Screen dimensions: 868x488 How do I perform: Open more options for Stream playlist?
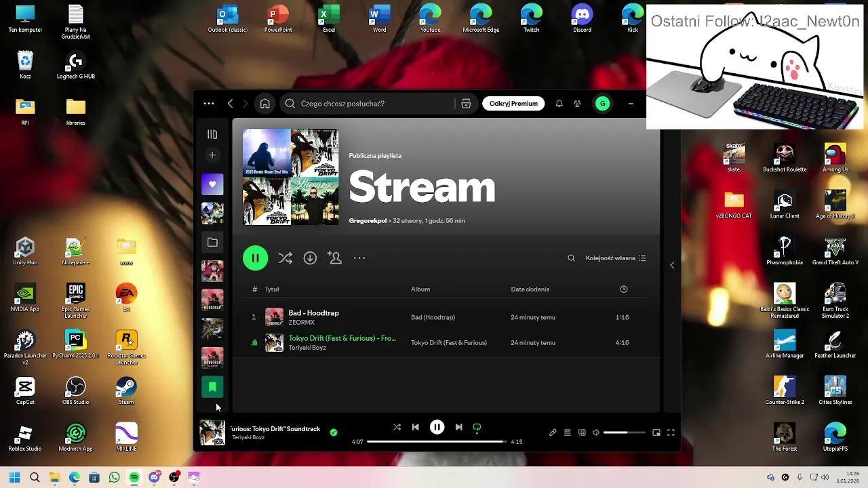[359, 258]
